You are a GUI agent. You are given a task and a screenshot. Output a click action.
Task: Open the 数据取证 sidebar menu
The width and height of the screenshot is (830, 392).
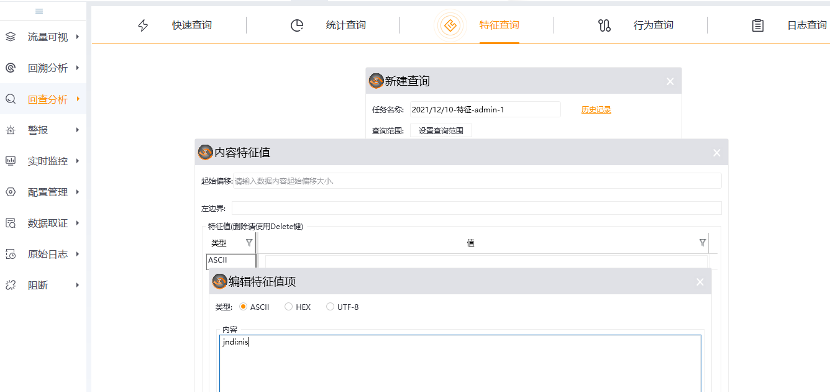[x=43, y=223]
